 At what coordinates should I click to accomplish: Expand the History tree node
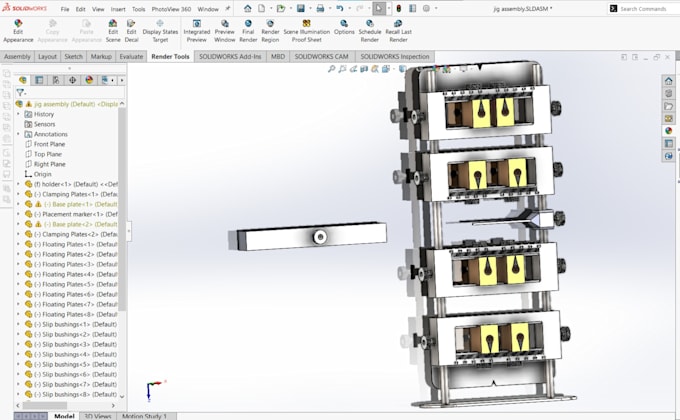click(x=18, y=114)
